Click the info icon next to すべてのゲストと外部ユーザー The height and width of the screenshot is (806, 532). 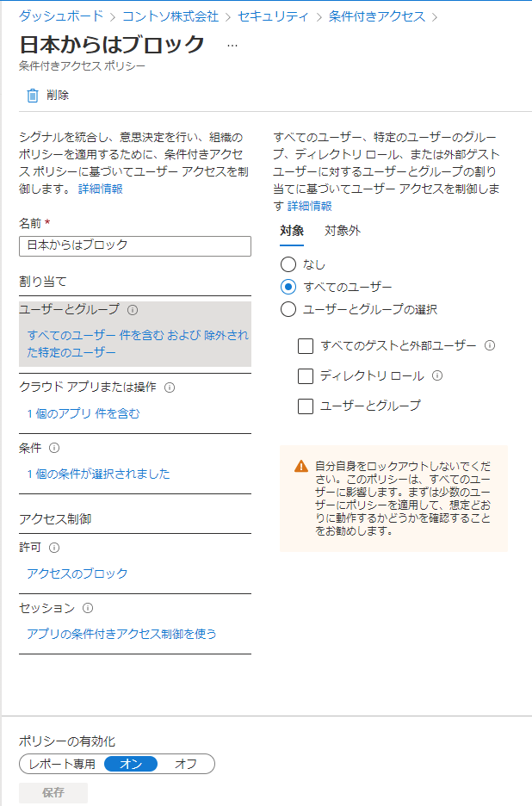489,344
